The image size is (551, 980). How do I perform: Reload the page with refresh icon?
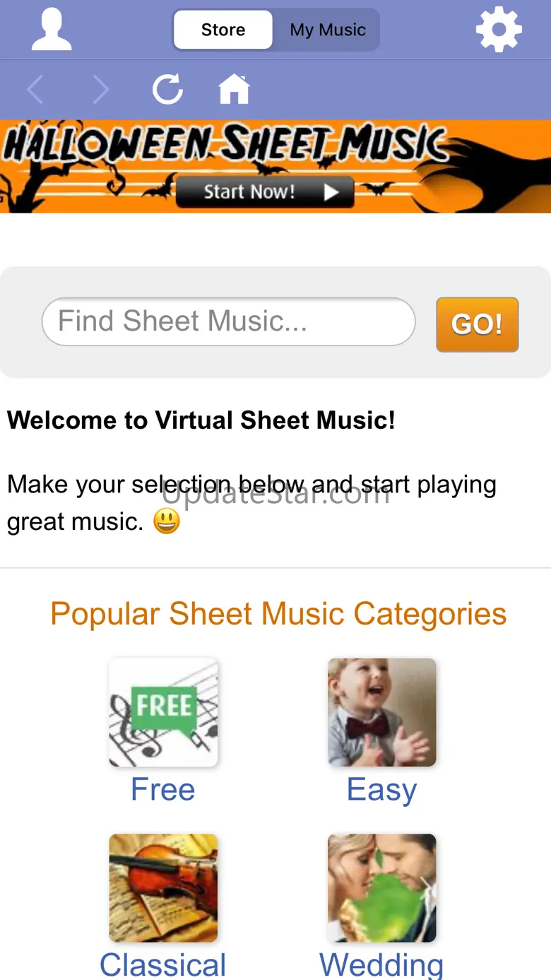[x=167, y=90]
